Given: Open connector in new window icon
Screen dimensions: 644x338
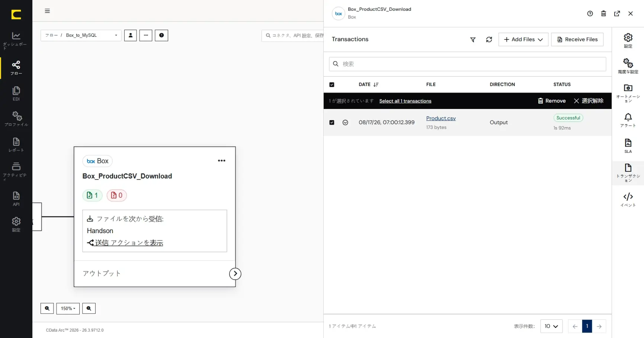Looking at the screenshot, I should [x=617, y=14].
